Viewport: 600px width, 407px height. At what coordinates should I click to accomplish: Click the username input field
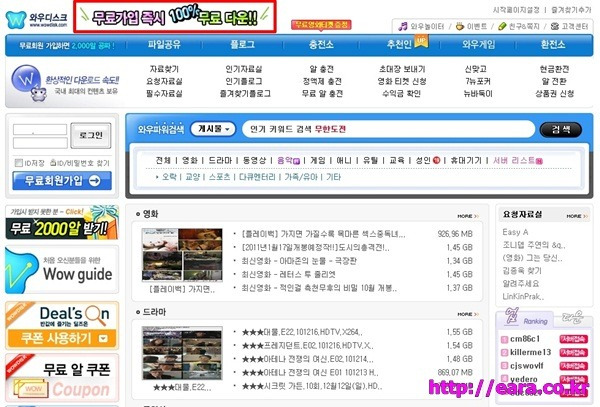tap(40, 130)
